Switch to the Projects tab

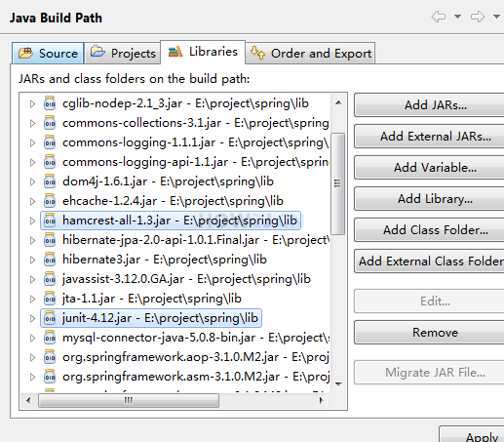tap(123, 53)
